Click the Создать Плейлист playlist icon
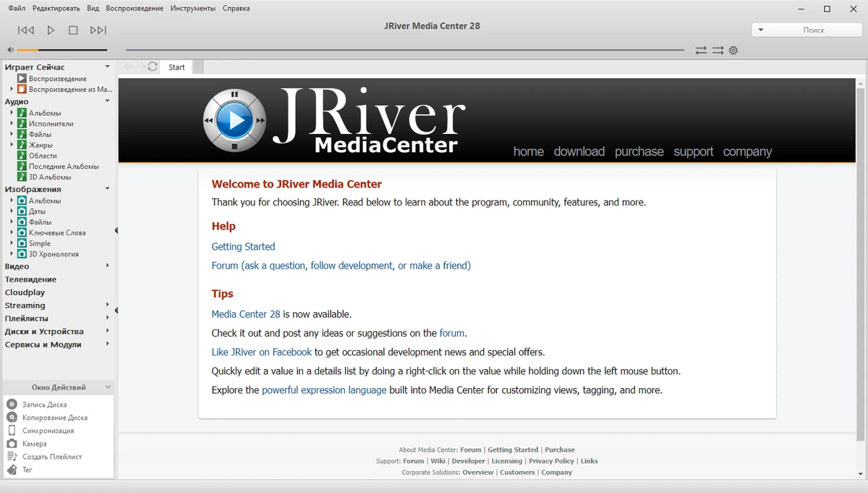 coord(12,457)
